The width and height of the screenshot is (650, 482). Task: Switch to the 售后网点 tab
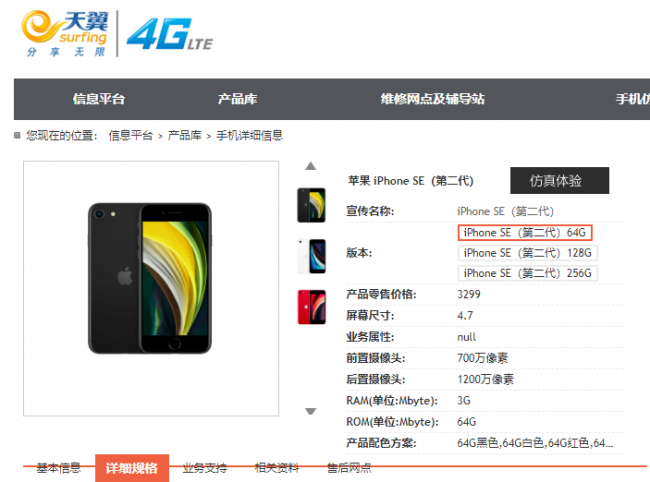(349, 468)
